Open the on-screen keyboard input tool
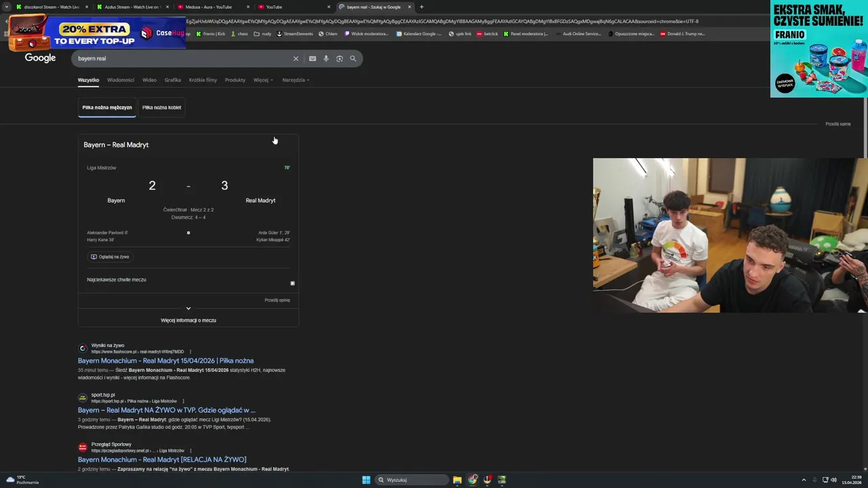Viewport: 868px width, 488px height. pos(313,58)
